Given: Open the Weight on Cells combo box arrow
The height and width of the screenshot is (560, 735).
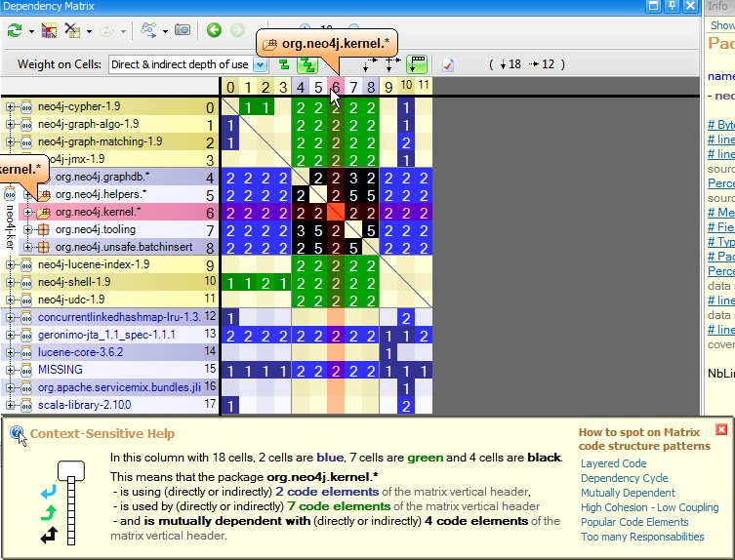Looking at the screenshot, I should [x=261, y=64].
